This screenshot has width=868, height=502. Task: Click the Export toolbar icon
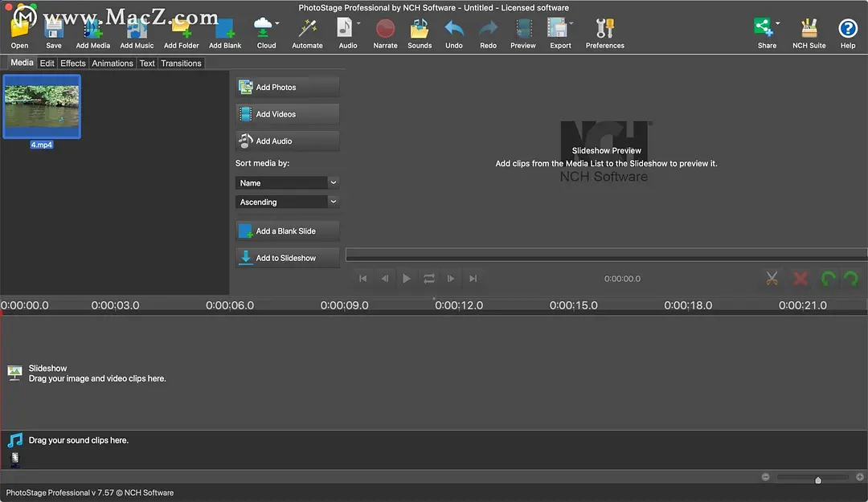pos(557,28)
